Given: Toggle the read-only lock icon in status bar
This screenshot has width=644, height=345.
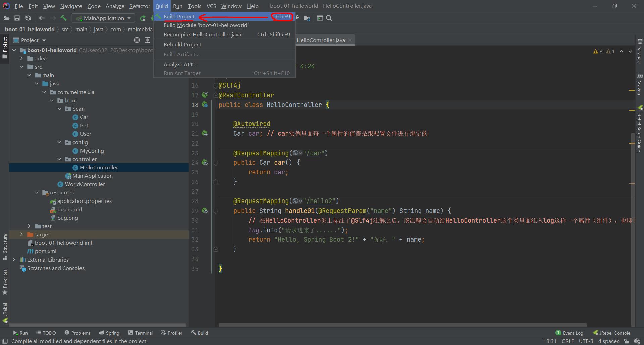Looking at the screenshot, I should (x=626, y=341).
